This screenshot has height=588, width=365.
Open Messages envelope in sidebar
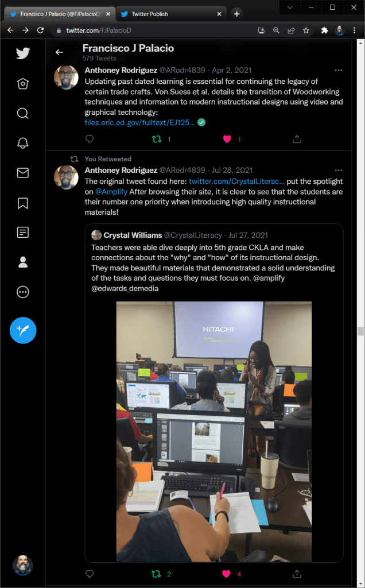coord(23,172)
